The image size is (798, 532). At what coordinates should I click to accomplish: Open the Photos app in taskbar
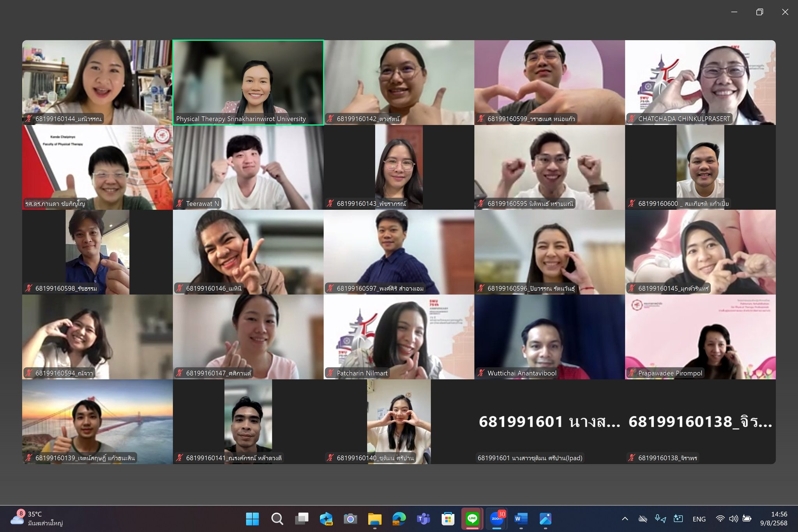click(545, 519)
